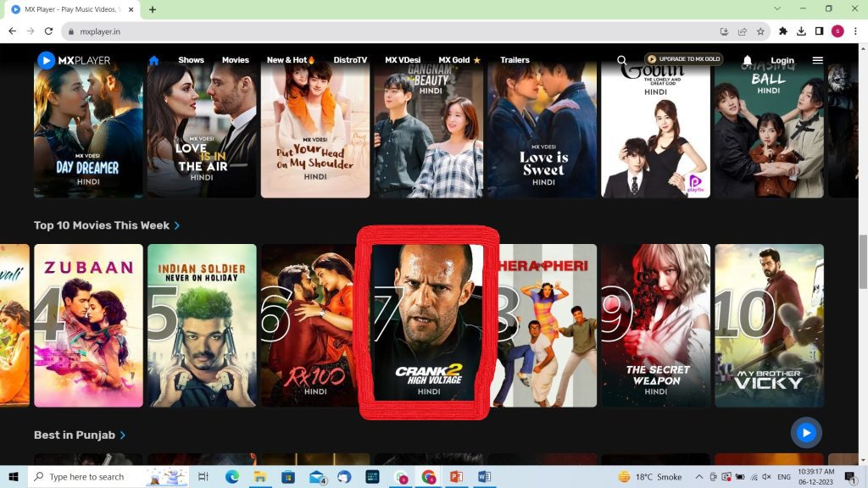
Task: Open the Chrome profile avatar
Action: (x=837, y=31)
